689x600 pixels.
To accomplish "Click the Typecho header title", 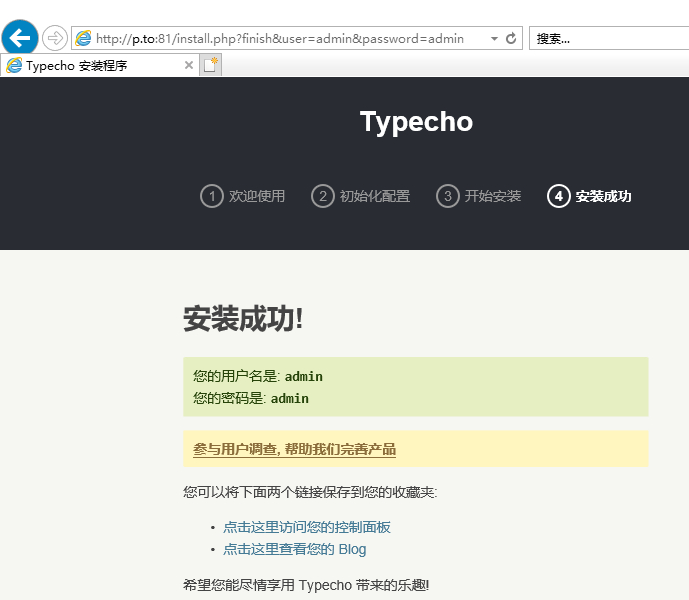I will [x=416, y=121].
